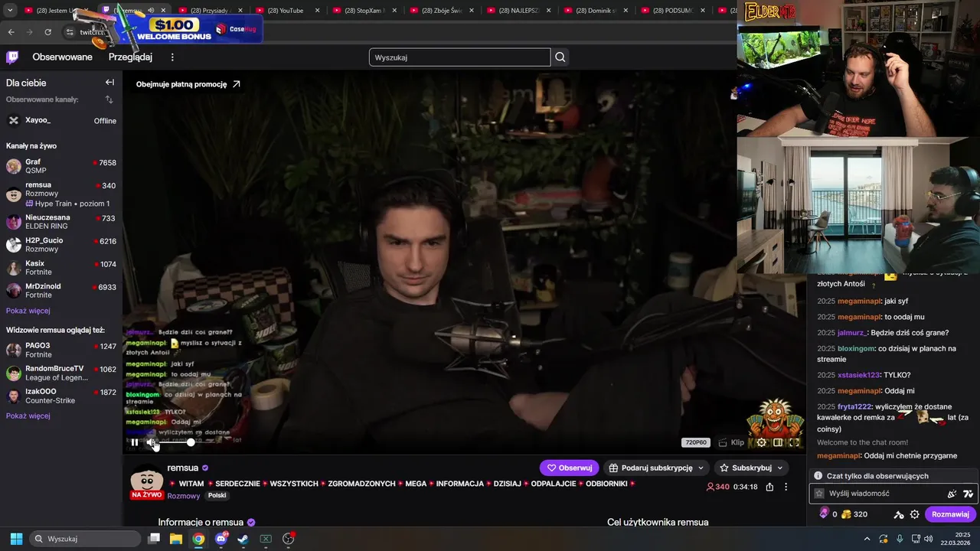980x551 pixels.
Task: Go back in the browser
Action: tap(11, 32)
